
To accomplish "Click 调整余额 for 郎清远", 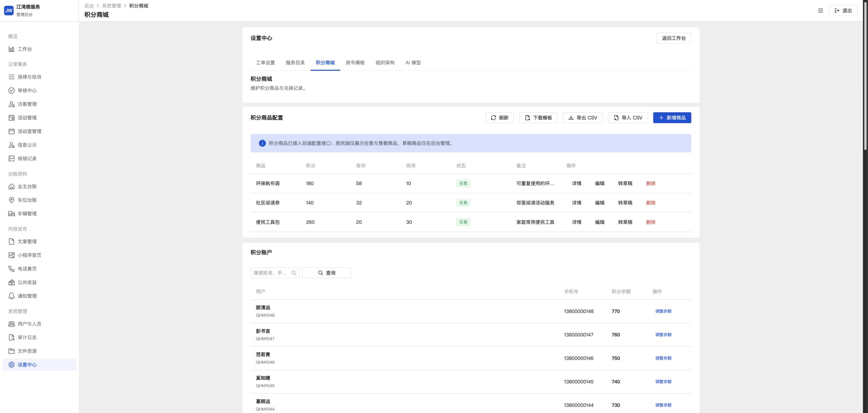I will coord(663,311).
